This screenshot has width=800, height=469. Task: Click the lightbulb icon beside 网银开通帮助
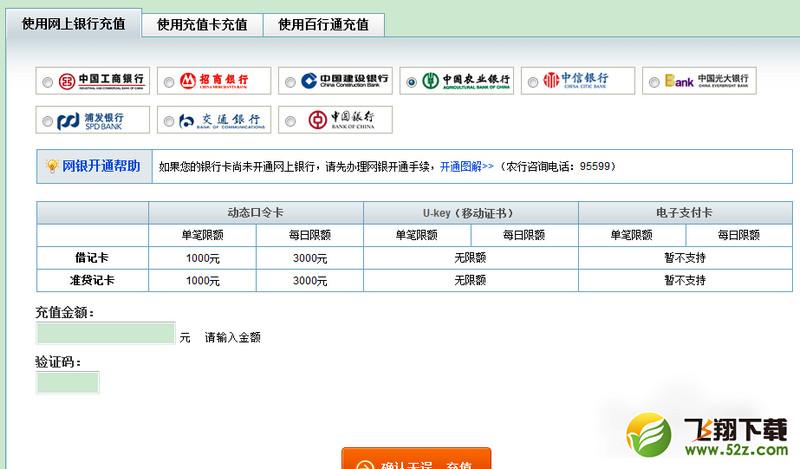(52, 166)
